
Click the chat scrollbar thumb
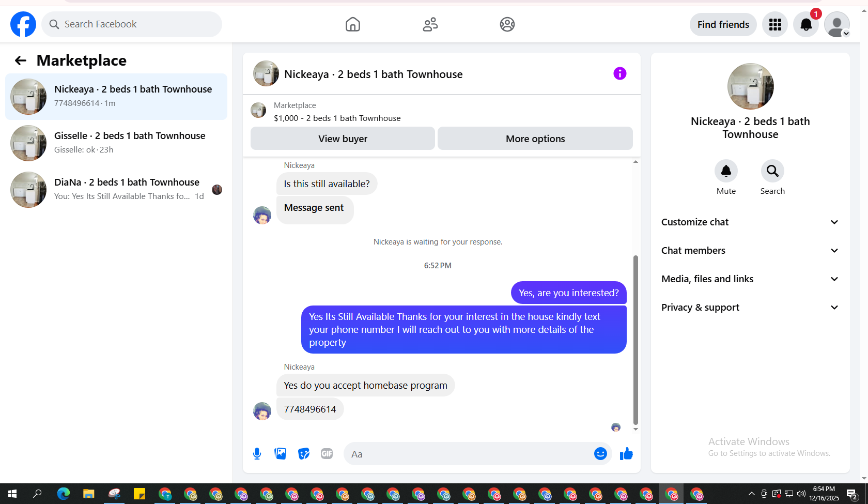636,340
